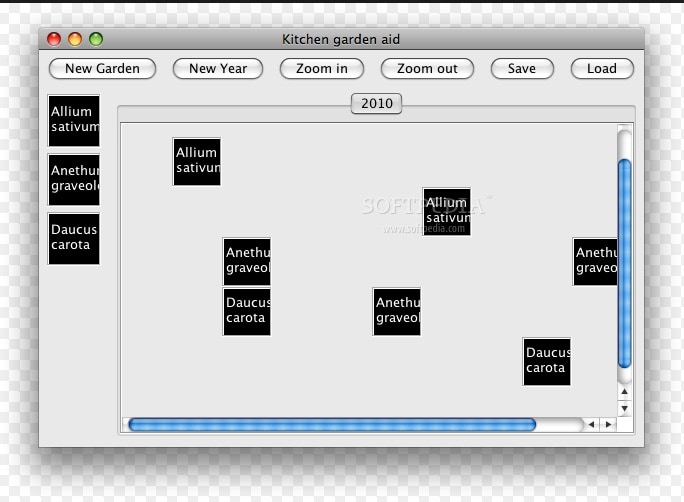Load a saved garden
The width and height of the screenshot is (684, 502).
602,69
